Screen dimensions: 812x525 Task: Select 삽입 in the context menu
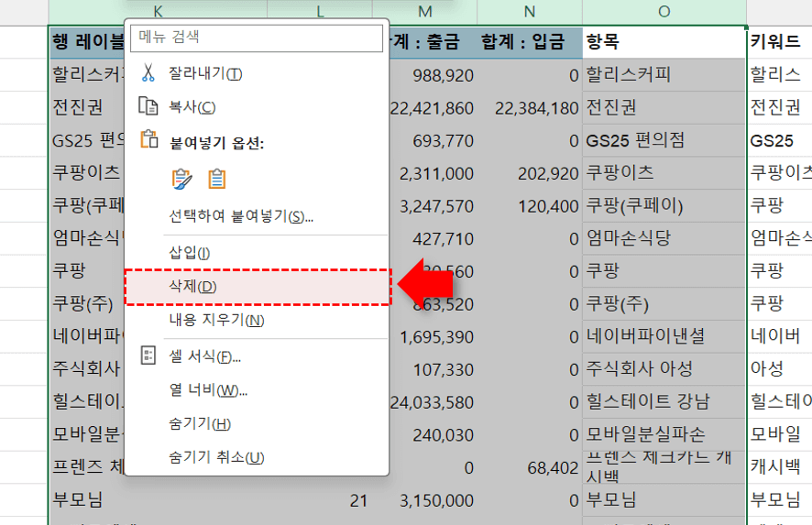[190, 252]
